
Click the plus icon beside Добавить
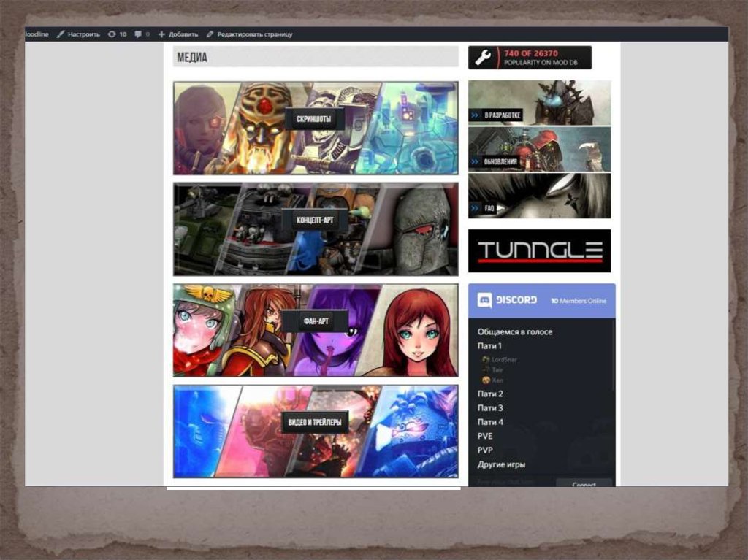(161, 34)
